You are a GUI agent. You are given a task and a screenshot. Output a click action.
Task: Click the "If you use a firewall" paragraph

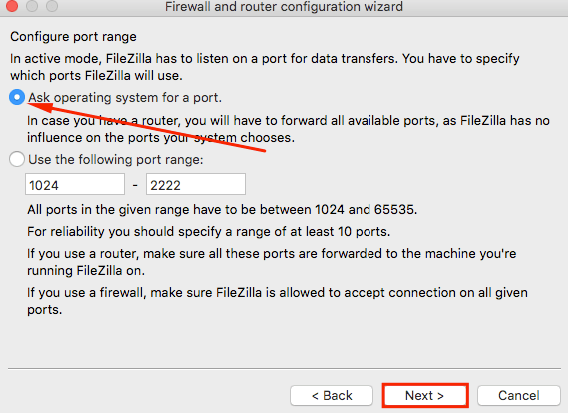[277, 301]
